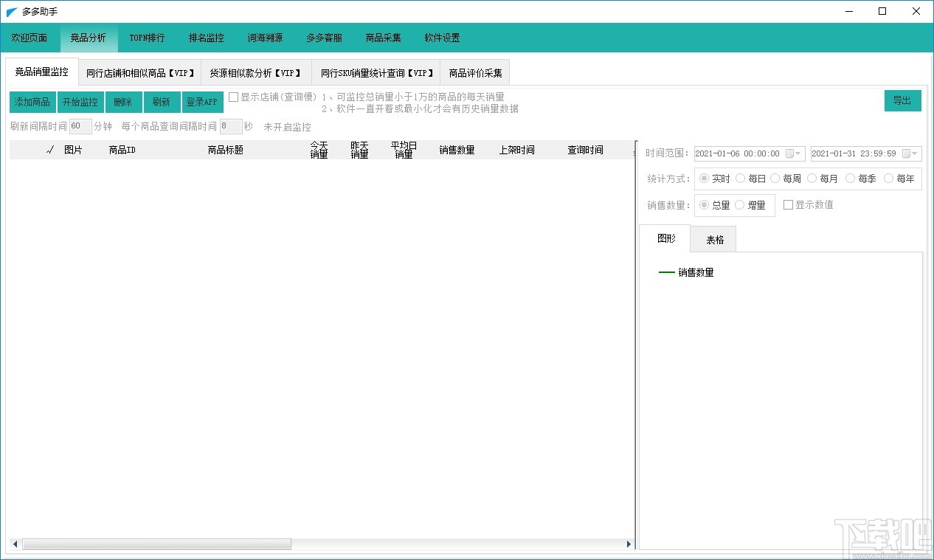Toggle 显示店铺(查询慢) checkbox
The width and height of the screenshot is (934, 560).
[x=234, y=97]
